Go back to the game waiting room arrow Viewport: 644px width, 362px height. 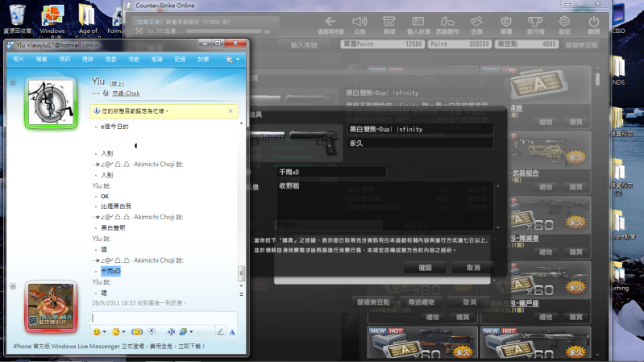tap(330, 22)
